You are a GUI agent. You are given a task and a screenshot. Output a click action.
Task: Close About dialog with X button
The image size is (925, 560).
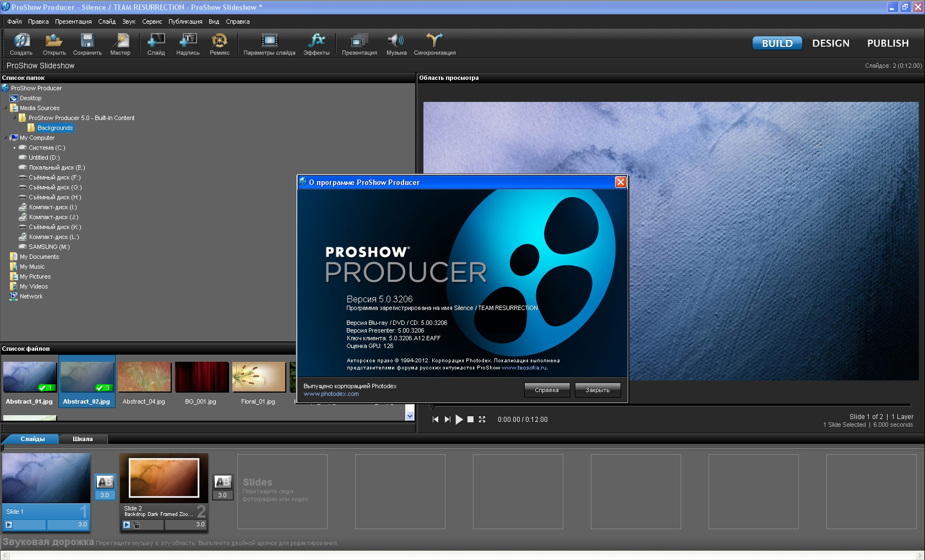click(x=621, y=182)
